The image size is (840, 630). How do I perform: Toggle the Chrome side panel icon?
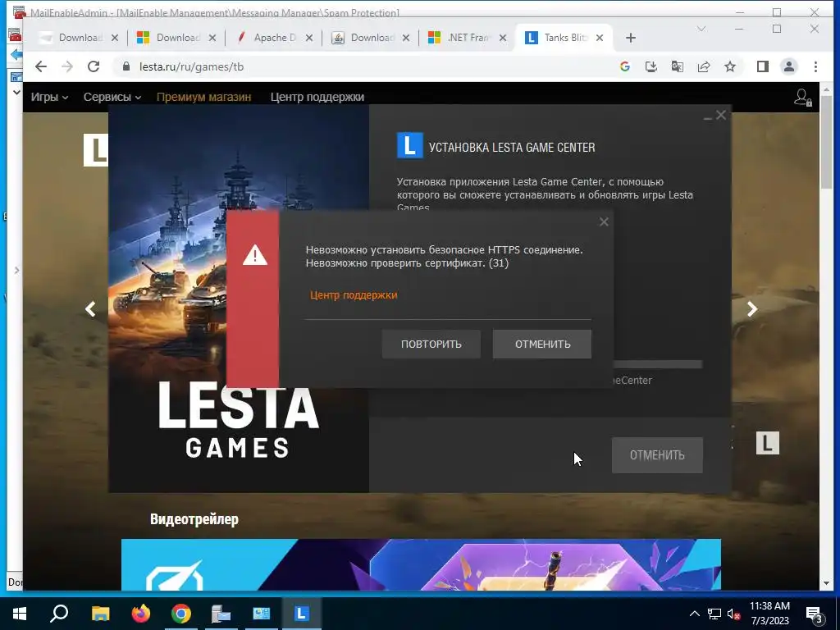(x=762, y=66)
